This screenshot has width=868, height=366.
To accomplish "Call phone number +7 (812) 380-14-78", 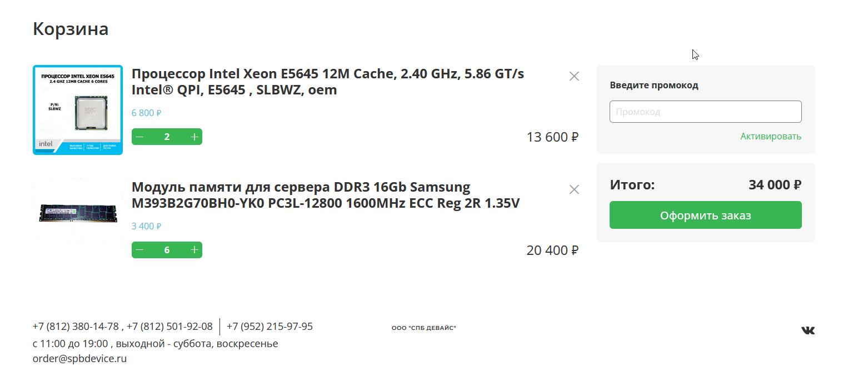I will 76,326.
